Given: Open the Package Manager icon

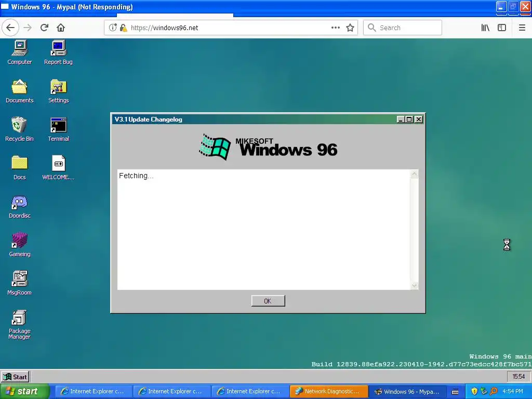Looking at the screenshot, I should (20, 324).
